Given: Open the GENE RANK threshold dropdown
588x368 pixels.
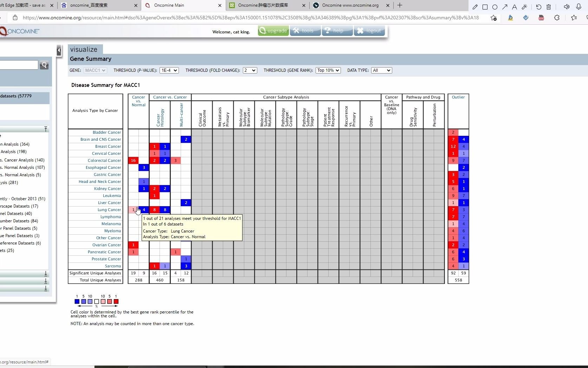Looking at the screenshot, I should [328, 70].
